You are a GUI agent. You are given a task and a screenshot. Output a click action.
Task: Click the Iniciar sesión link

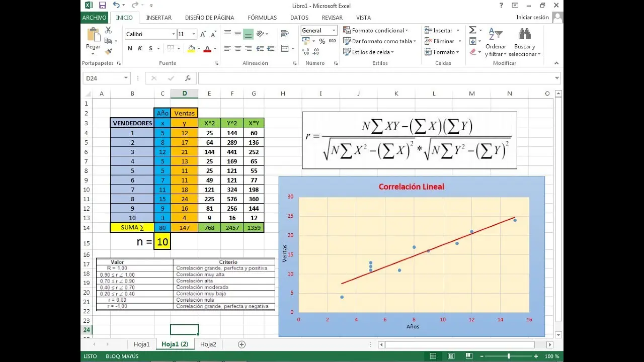[532, 17]
